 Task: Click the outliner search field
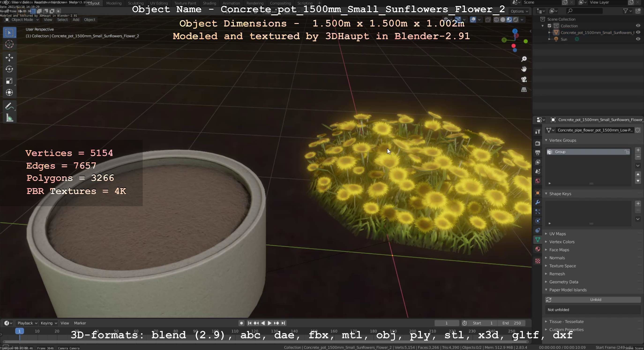point(584,11)
